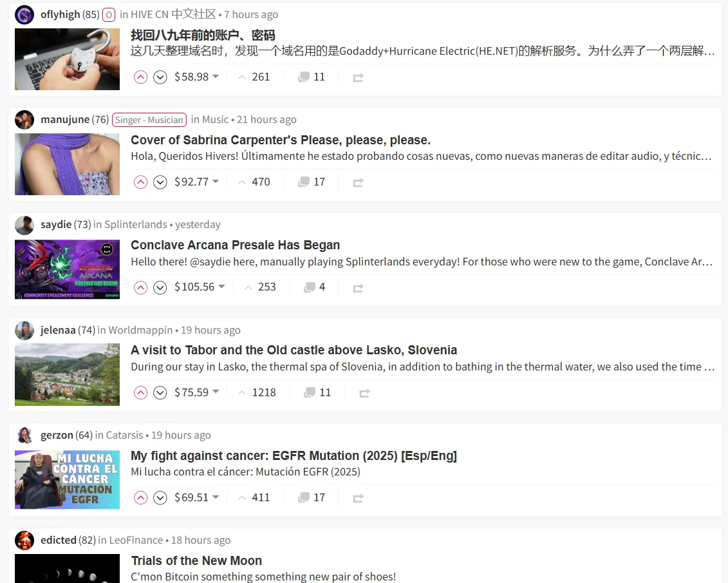The width and height of the screenshot is (728, 583).
Task: Reblog the oflyhigh post
Action: pos(358,77)
